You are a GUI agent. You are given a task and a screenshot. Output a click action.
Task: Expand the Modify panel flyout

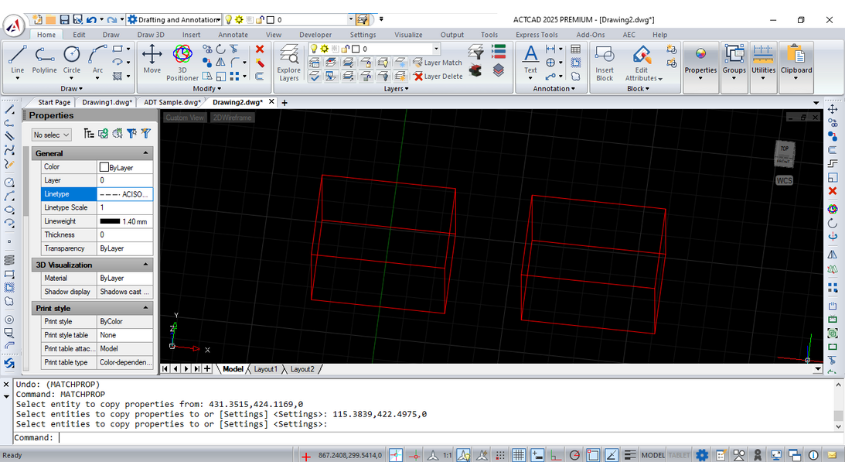coord(207,88)
